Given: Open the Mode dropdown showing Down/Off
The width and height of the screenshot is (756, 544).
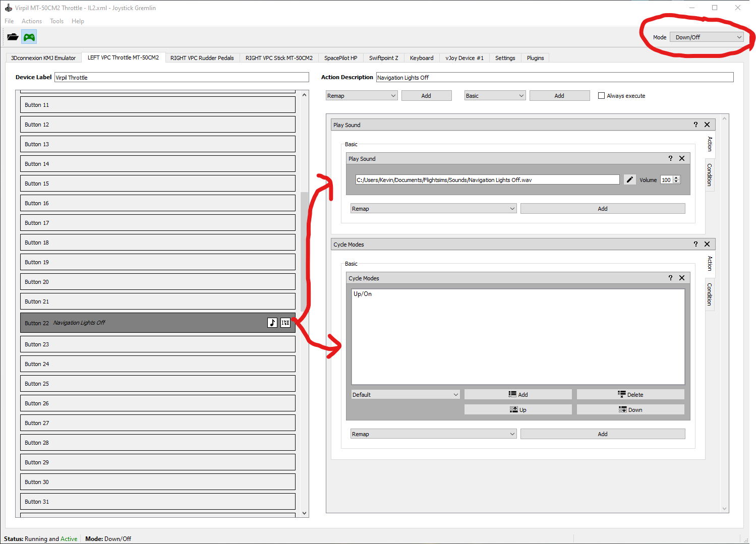Looking at the screenshot, I should (706, 37).
